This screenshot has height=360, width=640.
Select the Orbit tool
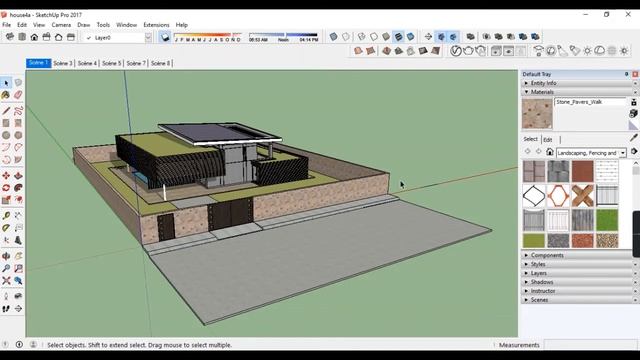click(6, 256)
